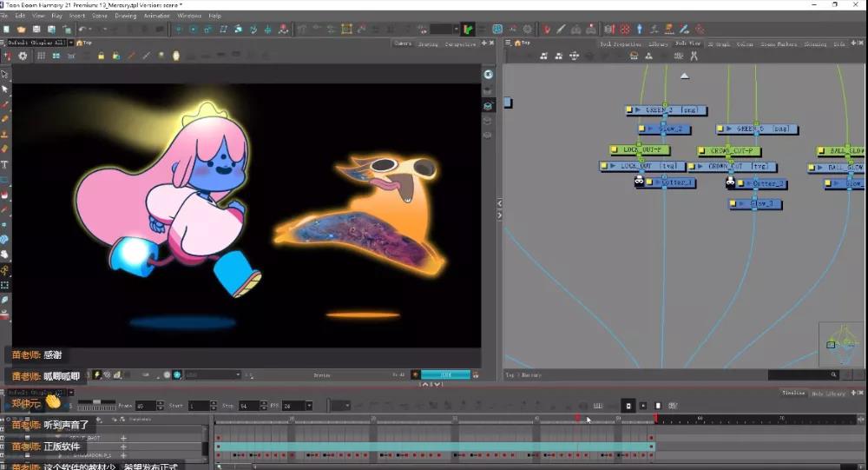Toggle yellow enable square on Glow_2 node
Screen dimensions: 868x470
pos(642,129)
